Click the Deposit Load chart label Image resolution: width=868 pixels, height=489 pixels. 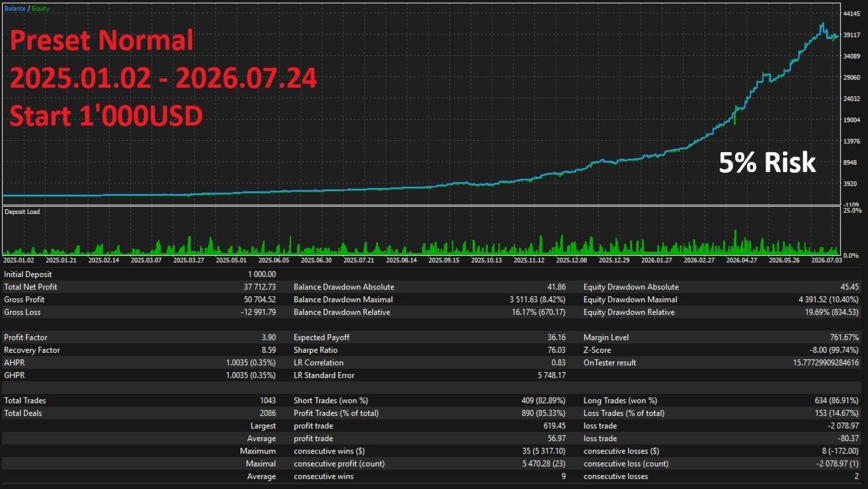(22, 212)
